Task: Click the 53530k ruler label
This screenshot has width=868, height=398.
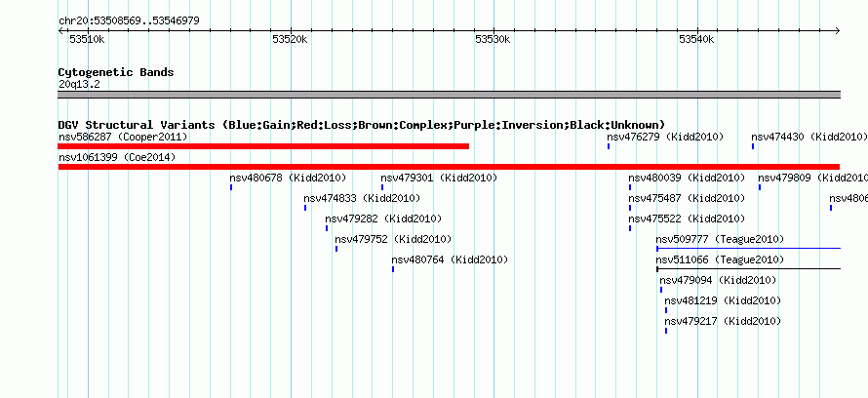Action: tap(493, 39)
